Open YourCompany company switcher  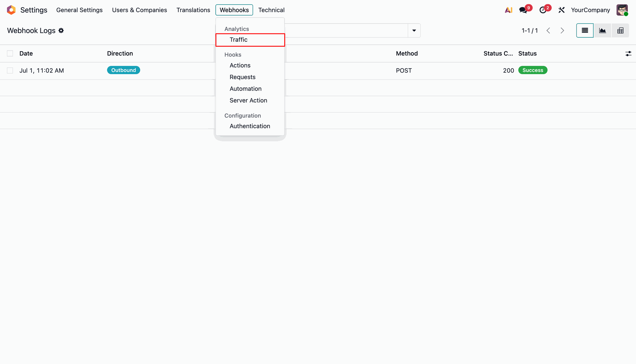(590, 10)
